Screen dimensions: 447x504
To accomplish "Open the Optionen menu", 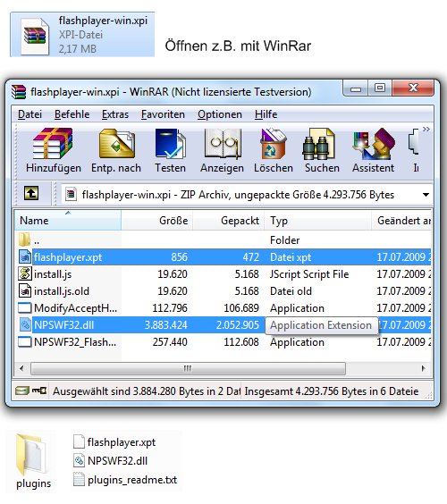I will [x=220, y=114].
